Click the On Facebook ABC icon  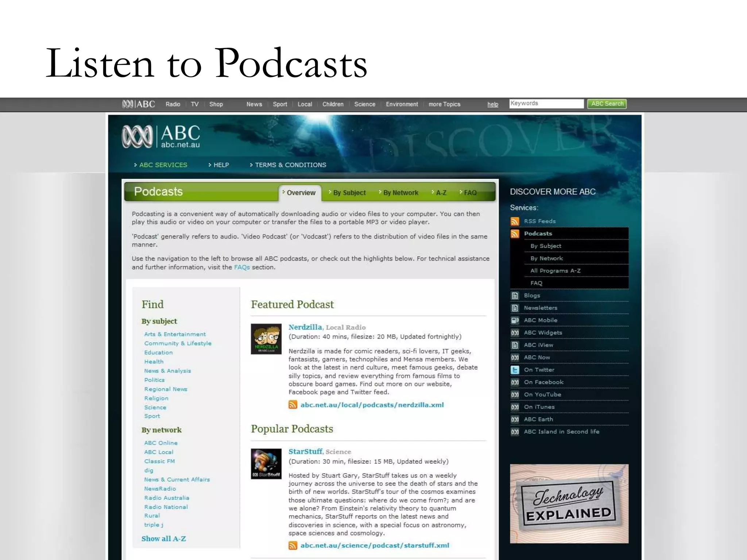[515, 382]
